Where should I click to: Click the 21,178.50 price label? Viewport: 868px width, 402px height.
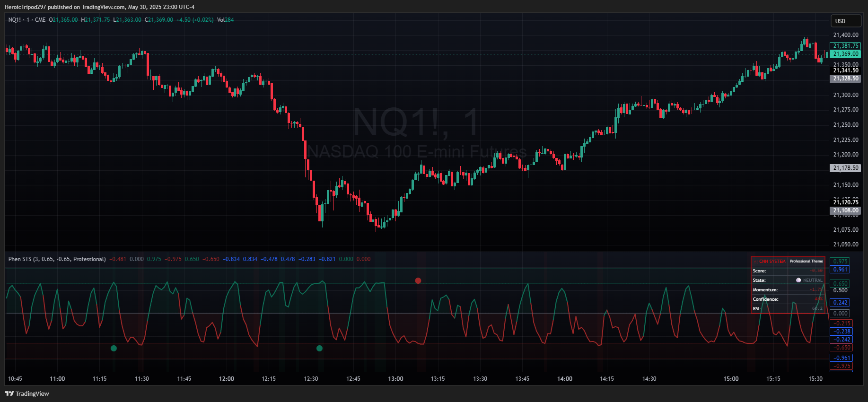(x=845, y=168)
